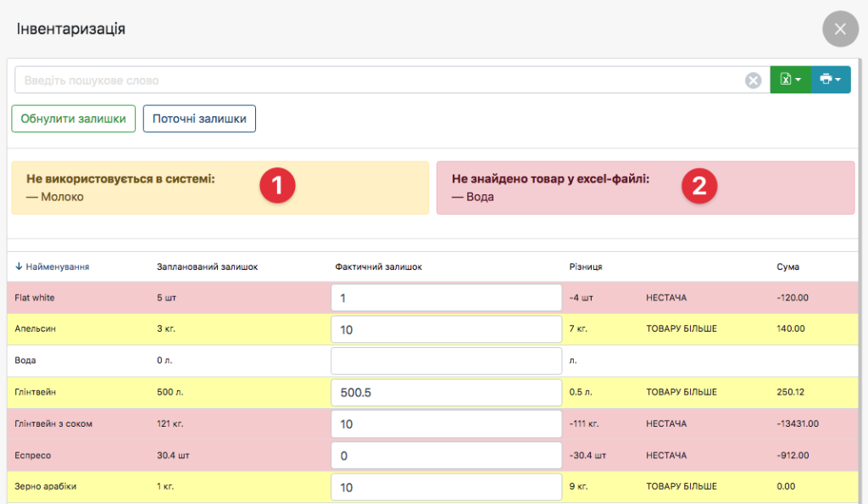Click the search word input field
This screenshot has height=504, width=868.
pos(381,81)
